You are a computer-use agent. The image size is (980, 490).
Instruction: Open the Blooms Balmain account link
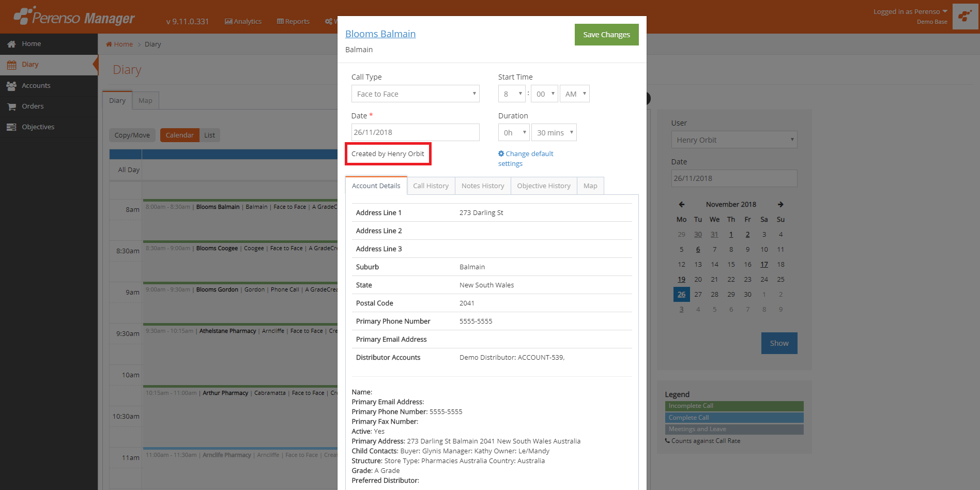[x=380, y=34]
